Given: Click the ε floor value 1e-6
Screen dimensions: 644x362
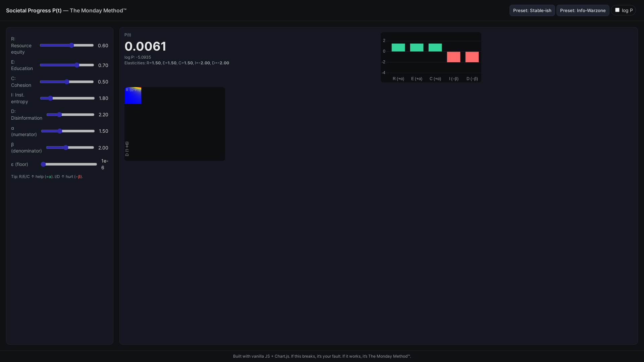Looking at the screenshot, I should [x=105, y=164].
